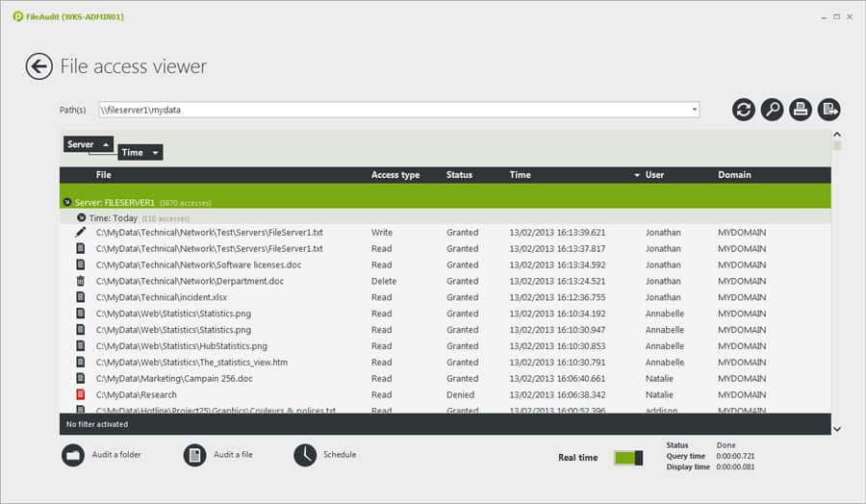Click the Audit a file label
Image resolution: width=866 pixels, height=504 pixels.
[233, 455]
